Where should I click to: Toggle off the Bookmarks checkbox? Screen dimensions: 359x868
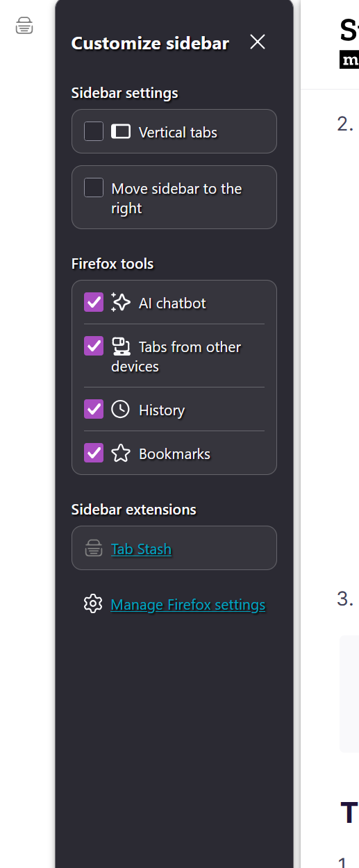pyautogui.click(x=94, y=453)
